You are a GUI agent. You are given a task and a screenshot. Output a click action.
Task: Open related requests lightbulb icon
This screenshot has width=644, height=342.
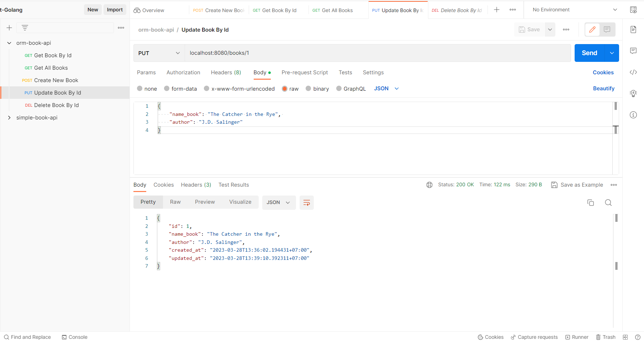633,93
